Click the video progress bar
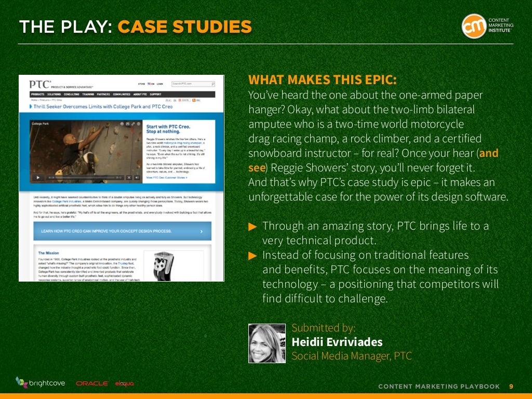 pyautogui.click(x=85, y=178)
